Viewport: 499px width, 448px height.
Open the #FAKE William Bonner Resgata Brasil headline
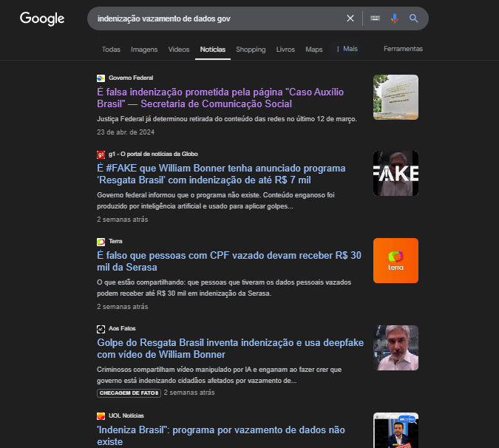[x=221, y=174]
